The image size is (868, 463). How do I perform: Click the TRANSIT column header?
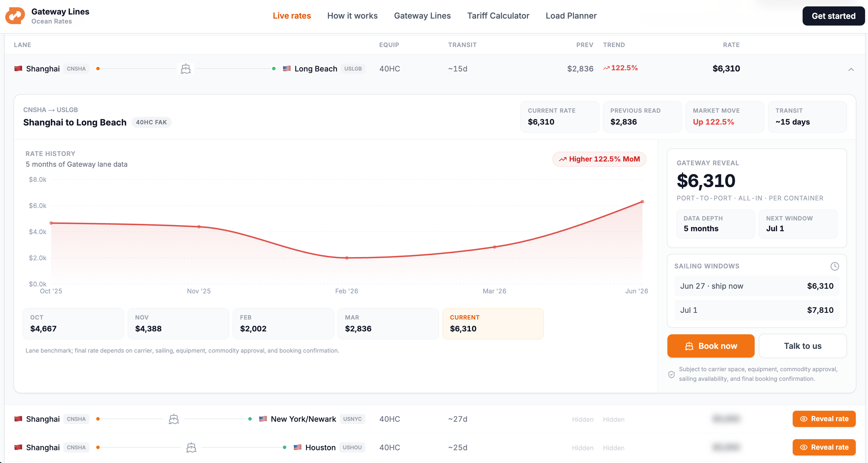462,45
